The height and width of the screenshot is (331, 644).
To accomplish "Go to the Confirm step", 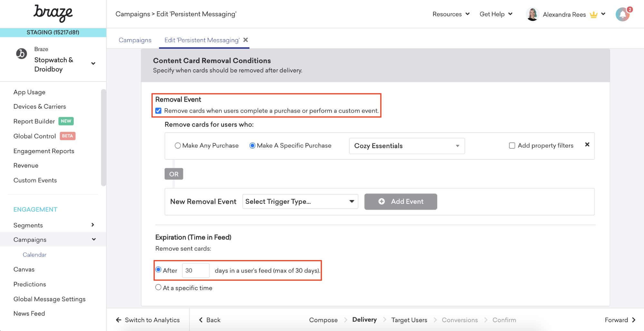I will tap(504, 320).
